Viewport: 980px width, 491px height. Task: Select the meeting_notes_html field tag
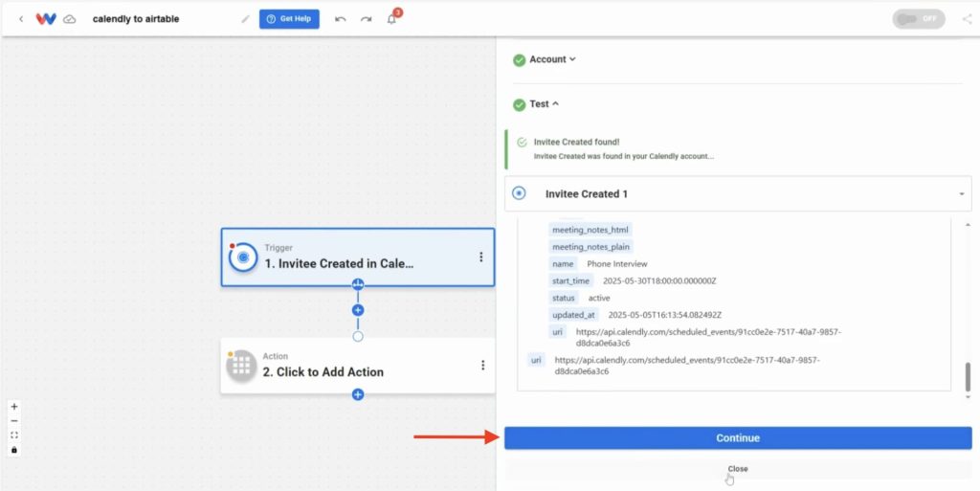(590, 230)
